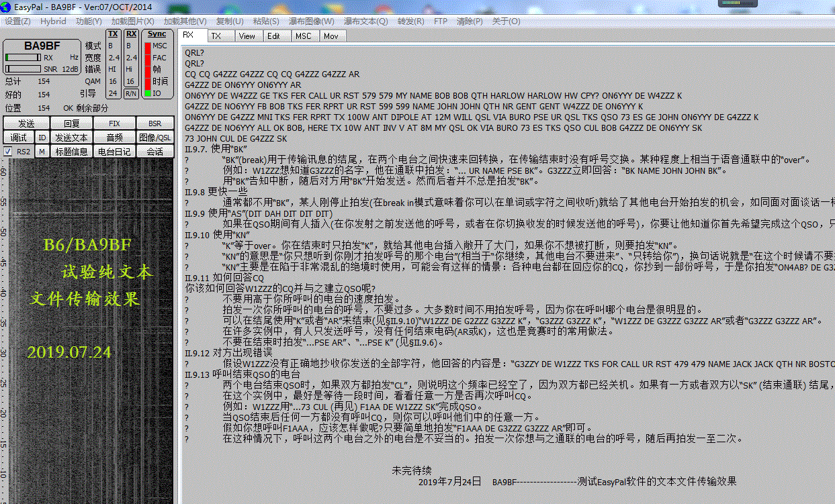This screenshot has height=504, width=835.
Task: Click the 好的 good count 154
Action: (x=44, y=95)
